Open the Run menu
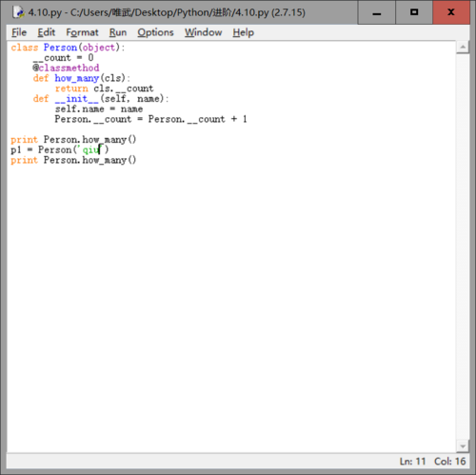This screenshot has height=475, width=476. 118,32
